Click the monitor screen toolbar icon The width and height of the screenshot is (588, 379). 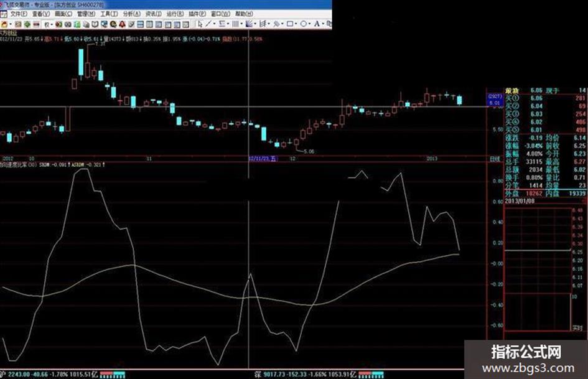tap(105, 24)
